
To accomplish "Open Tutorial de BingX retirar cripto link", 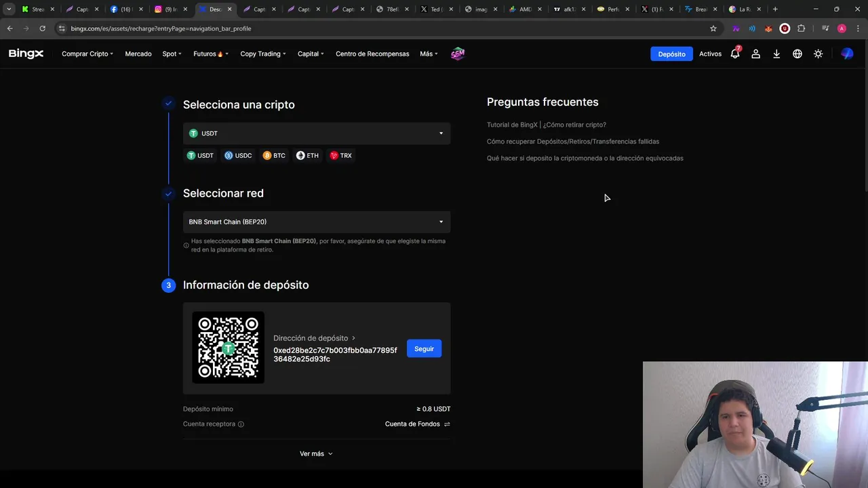I will 547,125.
